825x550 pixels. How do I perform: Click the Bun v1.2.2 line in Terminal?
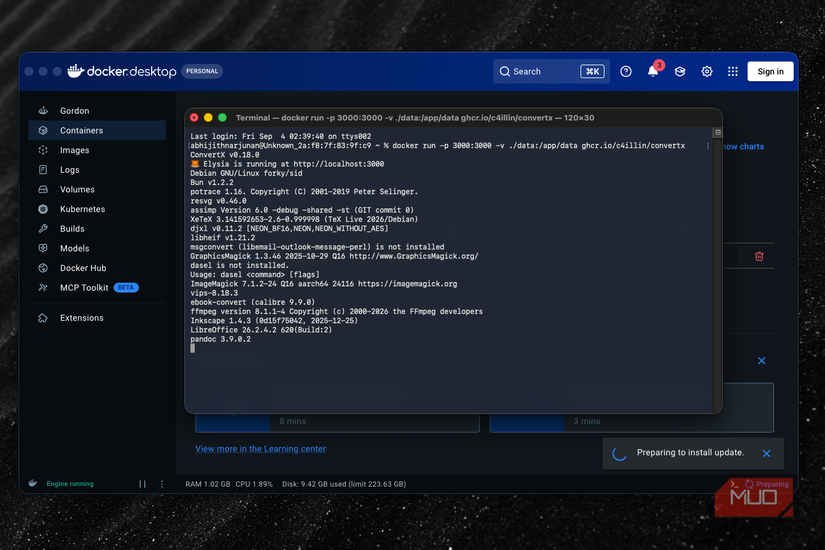pyautogui.click(x=212, y=183)
